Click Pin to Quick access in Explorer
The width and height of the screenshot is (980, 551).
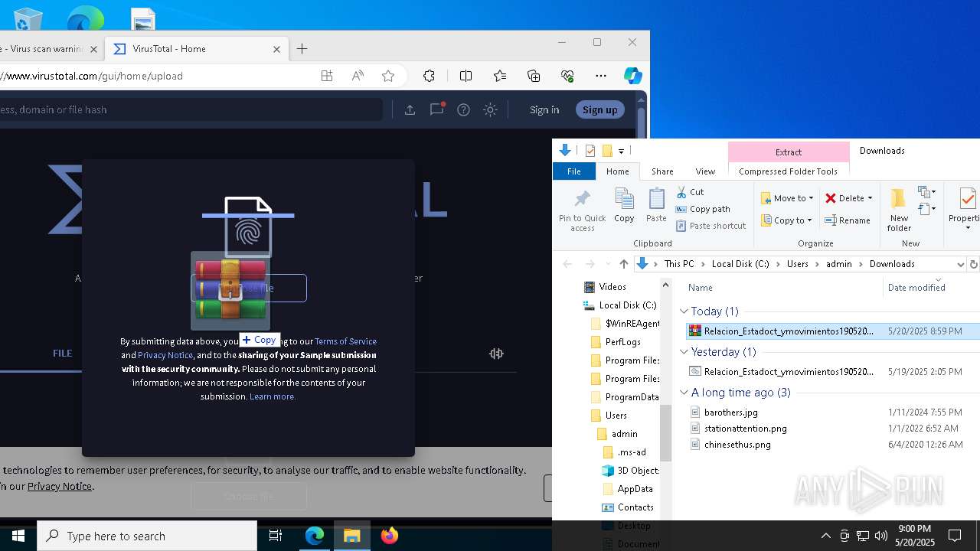tap(582, 209)
